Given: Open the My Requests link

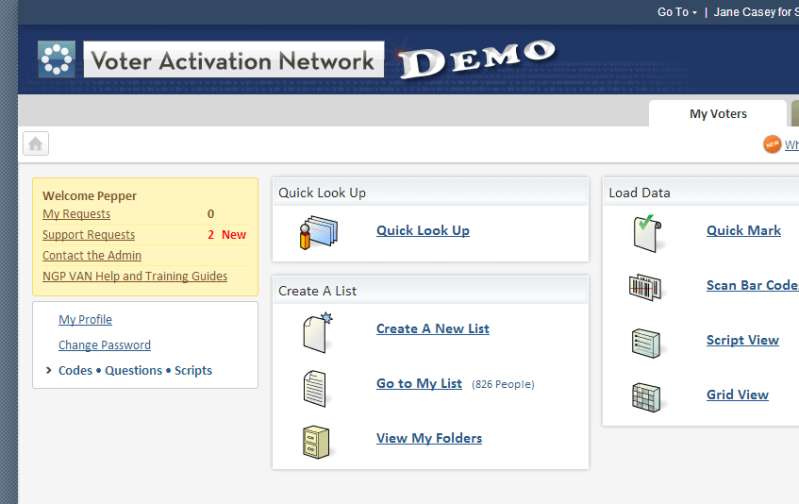Looking at the screenshot, I should (x=76, y=214).
